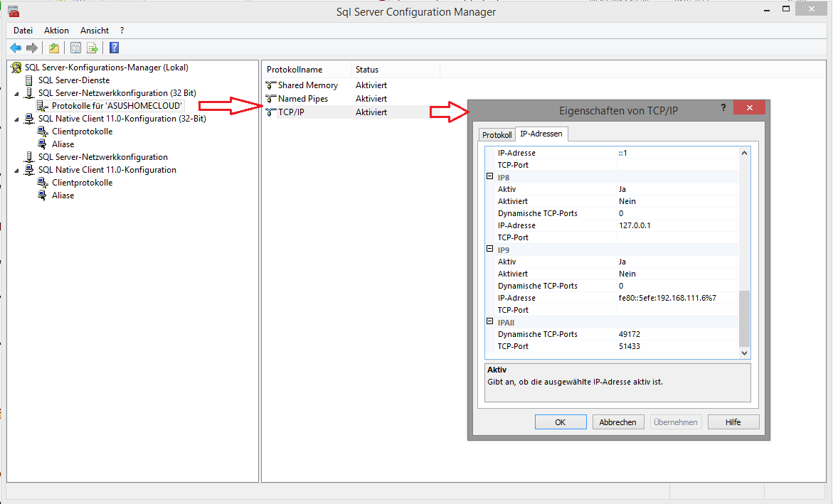Collapse SQL Server-Netzwerkkonfiguration (32 Bit) node
Image resolution: width=833 pixels, height=504 pixels.
tap(17, 94)
